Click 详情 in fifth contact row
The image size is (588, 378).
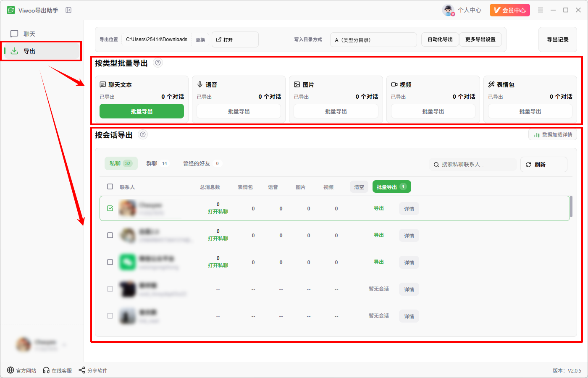click(x=409, y=316)
